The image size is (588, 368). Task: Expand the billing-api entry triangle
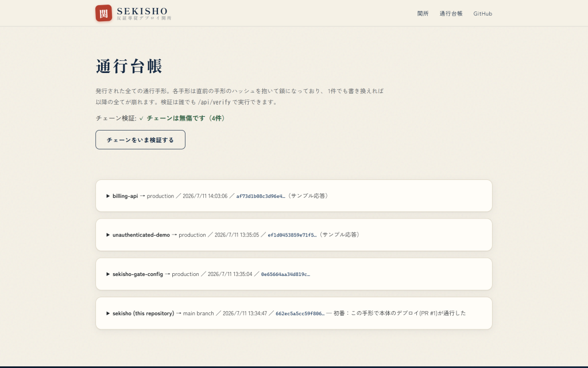coord(108,196)
